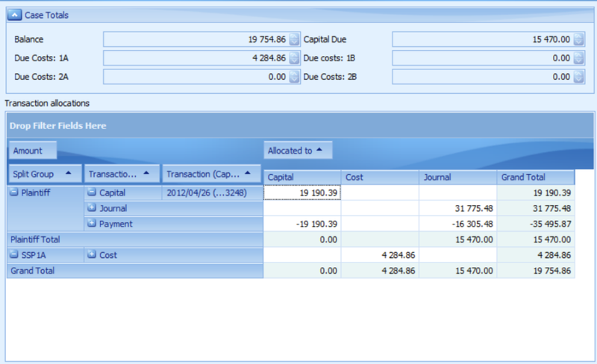Image resolution: width=597 pixels, height=364 pixels.
Task: Click the Grand Total row label
Action: click(135, 271)
